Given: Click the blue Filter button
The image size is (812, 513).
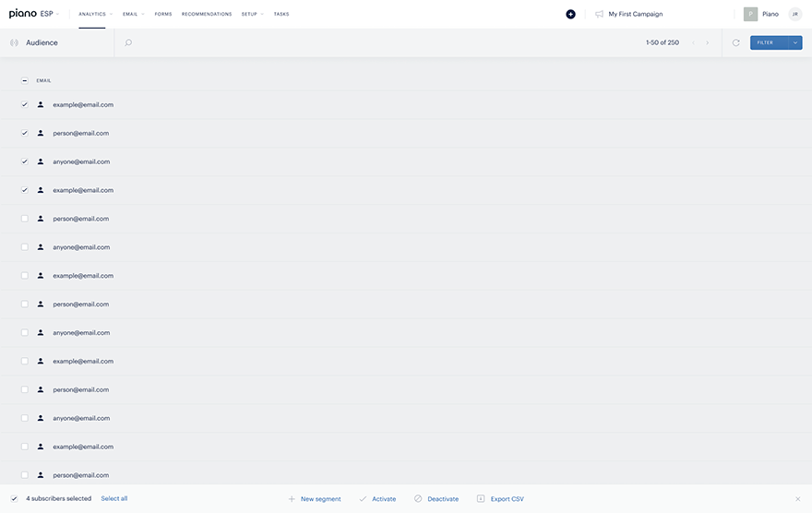Looking at the screenshot, I should click(x=769, y=42).
